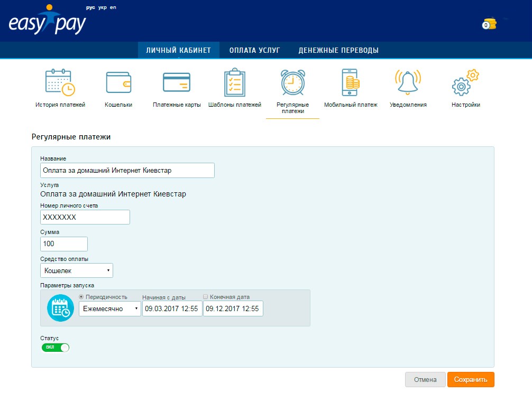
Task: Click the Услуга value Оплата за домашний Интернет
Action: click(113, 194)
